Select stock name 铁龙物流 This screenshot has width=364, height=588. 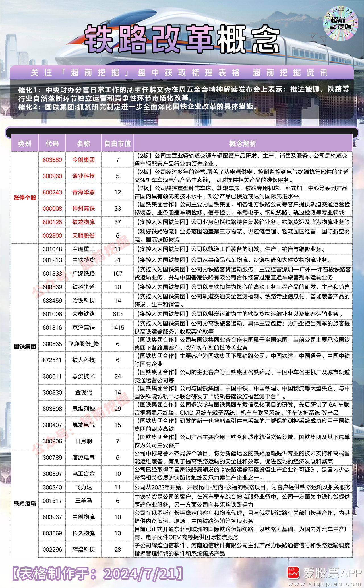tap(83, 222)
